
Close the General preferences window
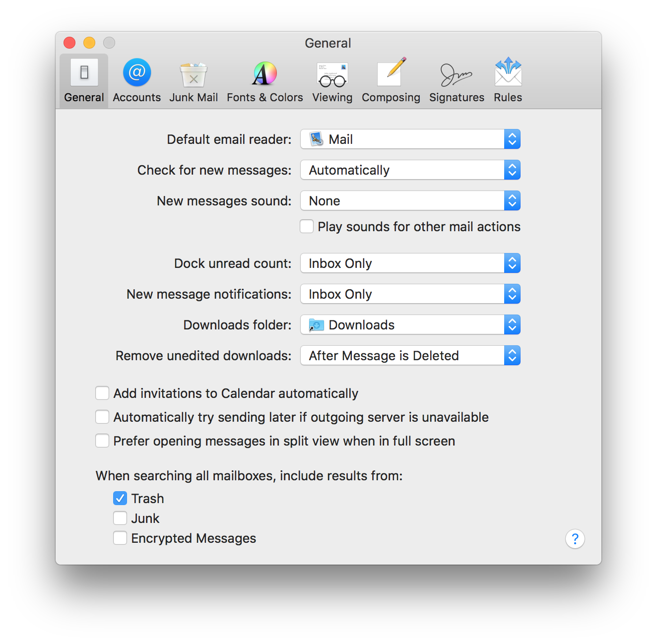click(69, 43)
